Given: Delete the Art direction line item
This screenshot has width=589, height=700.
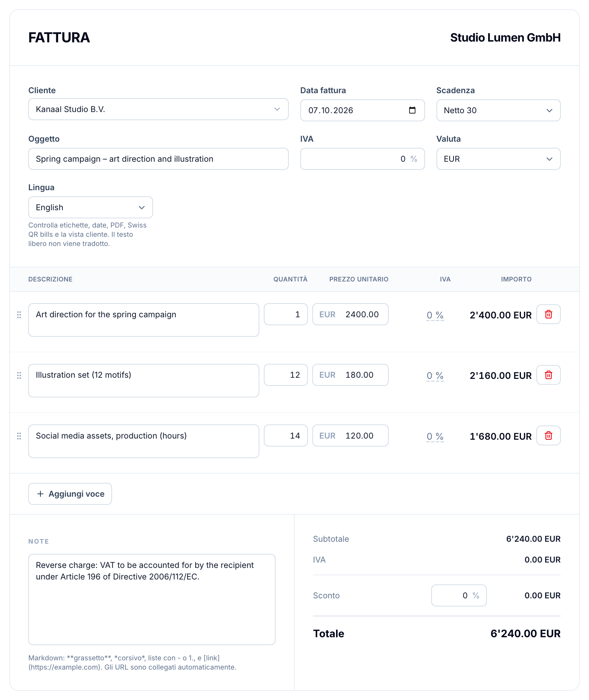Looking at the screenshot, I should pos(548,314).
